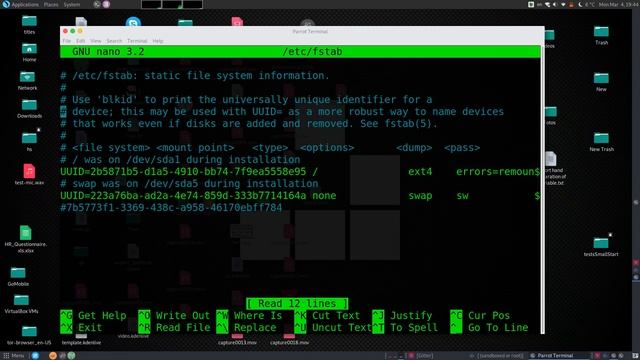Click the green window dot of Parrot Terminal
The width and height of the screenshot is (640, 360).
(x=73, y=31)
